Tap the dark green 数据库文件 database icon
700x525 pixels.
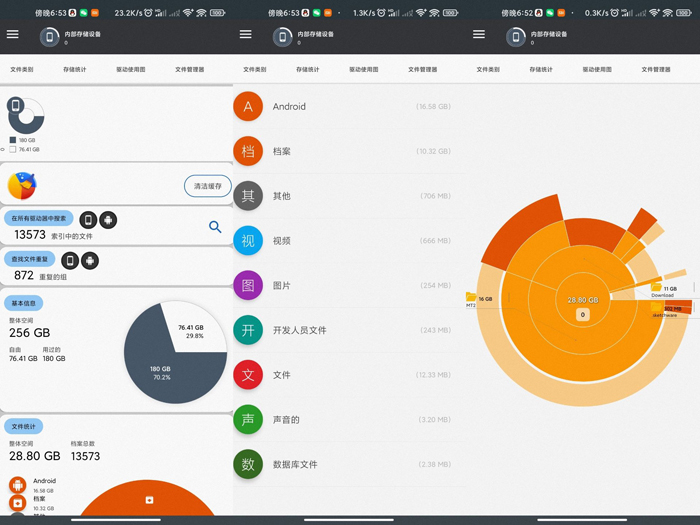tap(248, 464)
